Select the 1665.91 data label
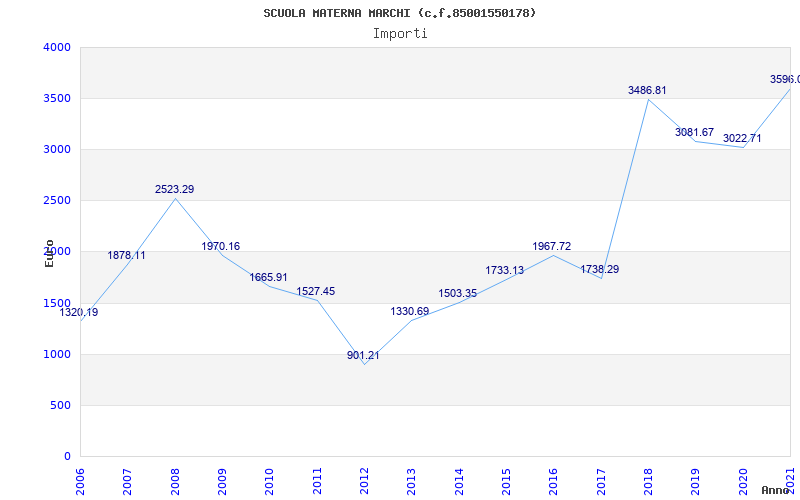 268,278
